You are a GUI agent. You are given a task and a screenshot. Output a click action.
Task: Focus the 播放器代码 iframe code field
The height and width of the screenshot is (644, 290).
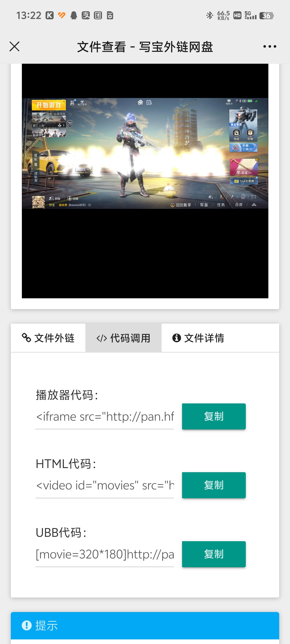(x=104, y=417)
